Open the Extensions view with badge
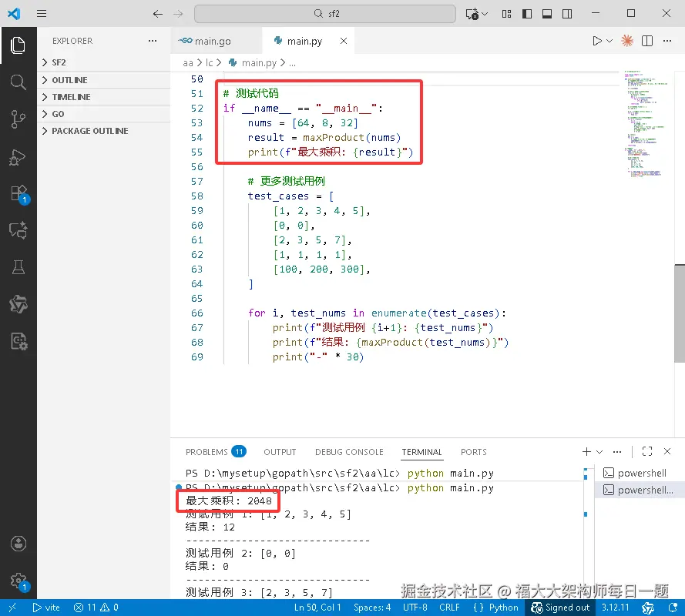Image resolution: width=685 pixels, height=616 pixels. [19, 194]
